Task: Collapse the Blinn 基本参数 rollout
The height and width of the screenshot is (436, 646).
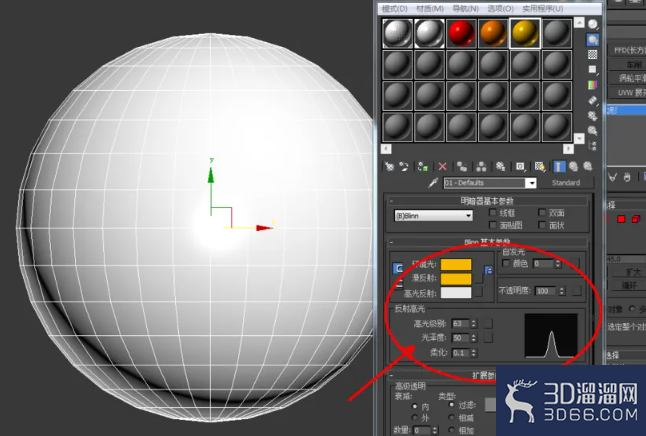Action: [487, 242]
